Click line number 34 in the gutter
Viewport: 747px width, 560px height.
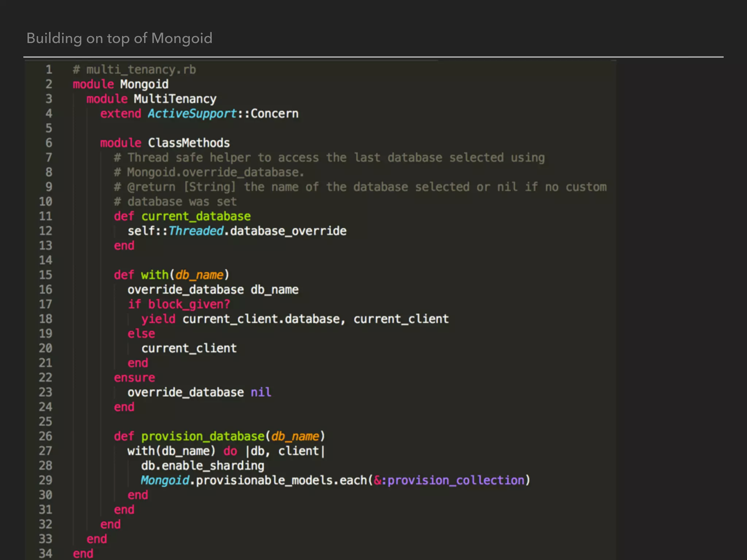tap(46, 553)
